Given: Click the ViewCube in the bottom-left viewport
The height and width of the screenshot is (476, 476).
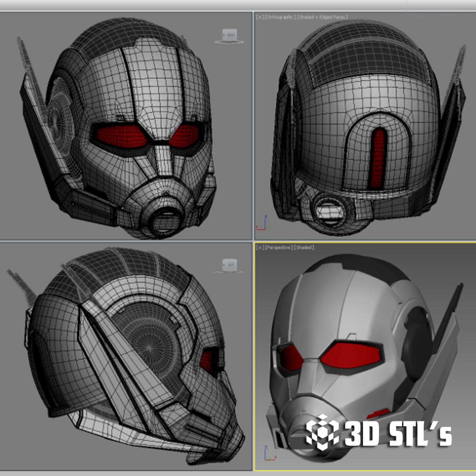Looking at the screenshot, I should click(229, 264).
